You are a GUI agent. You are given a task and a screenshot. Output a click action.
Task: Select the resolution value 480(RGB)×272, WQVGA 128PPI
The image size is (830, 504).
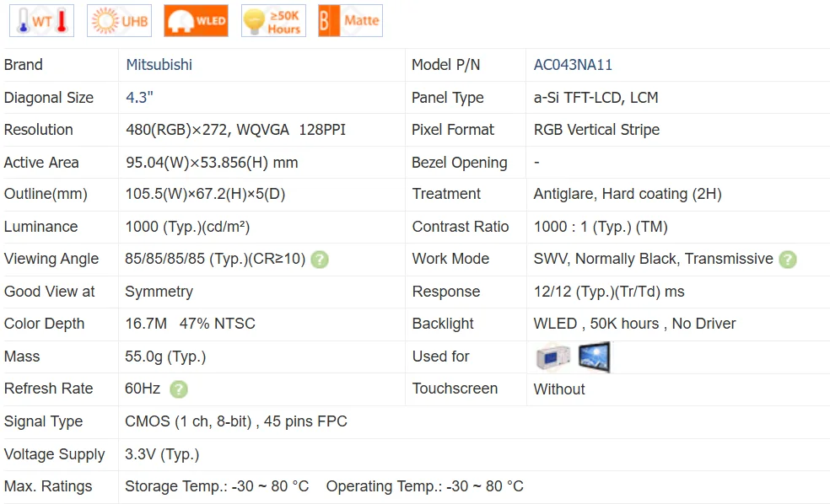(x=235, y=130)
